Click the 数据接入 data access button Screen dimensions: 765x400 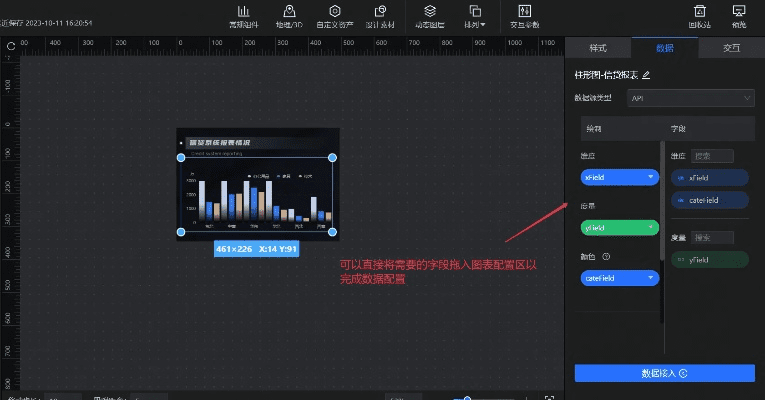664,373
